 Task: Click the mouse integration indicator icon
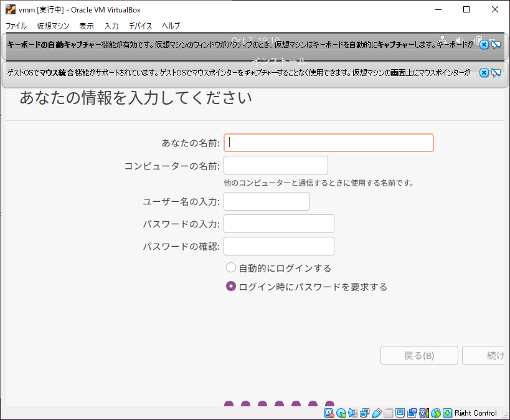[x=436, y=413]
